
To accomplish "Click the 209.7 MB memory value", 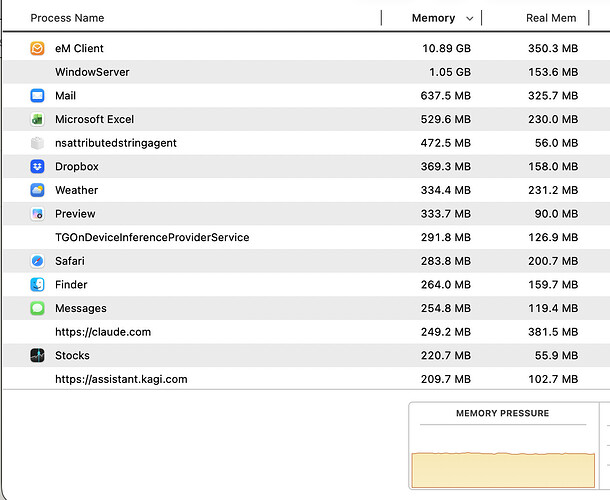I will point(446,379).
